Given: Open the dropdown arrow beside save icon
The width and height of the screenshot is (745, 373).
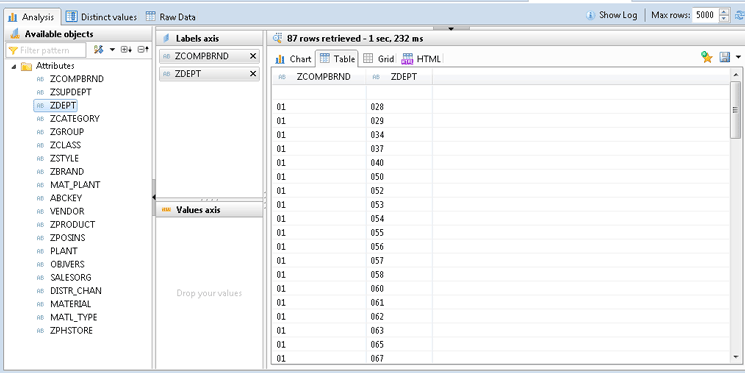Looking at the screenshot, I should click(x=738, y=57).
